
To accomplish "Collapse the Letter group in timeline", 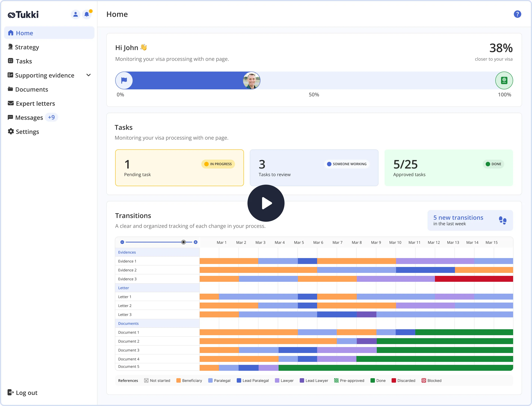I will coord(124,288).
